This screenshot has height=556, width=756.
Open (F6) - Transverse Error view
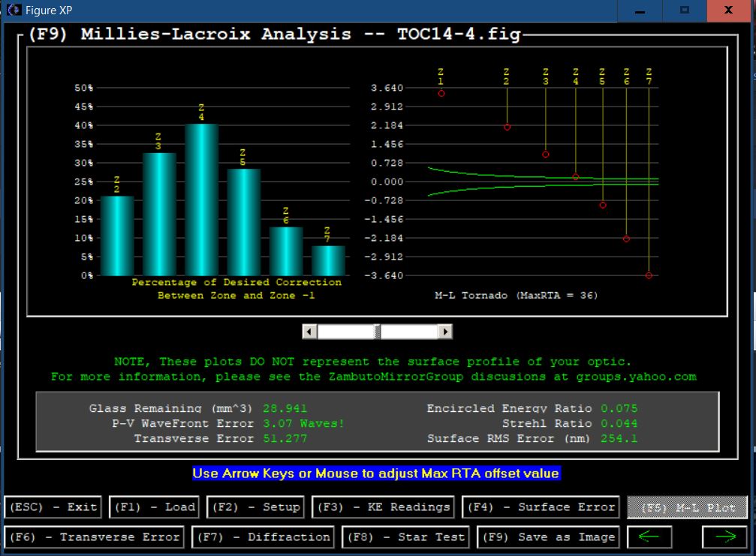94,536
